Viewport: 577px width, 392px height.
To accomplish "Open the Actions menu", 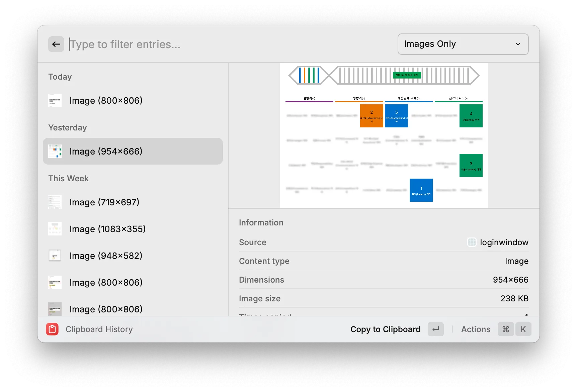I will point(476,329).
